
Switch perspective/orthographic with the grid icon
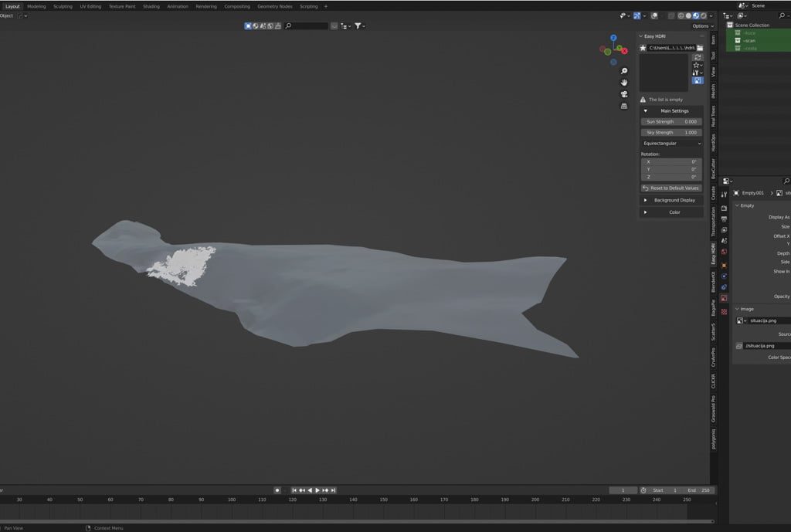pos(624,106)
